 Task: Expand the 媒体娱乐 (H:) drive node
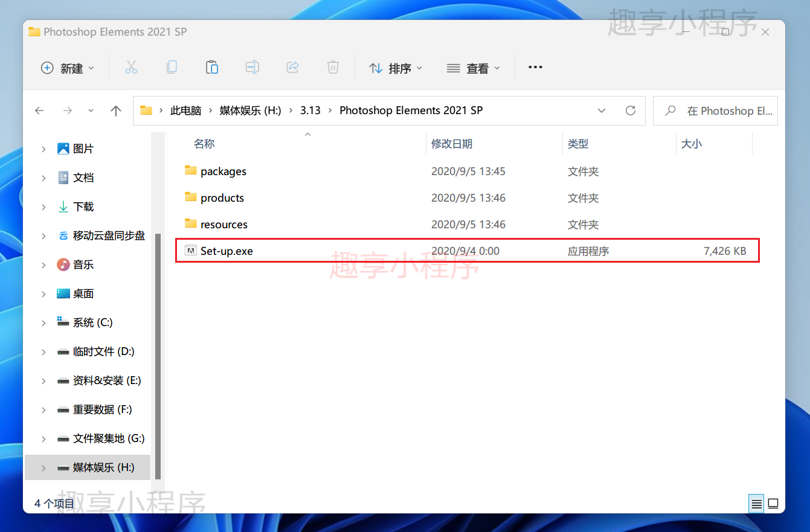(43, 467)
